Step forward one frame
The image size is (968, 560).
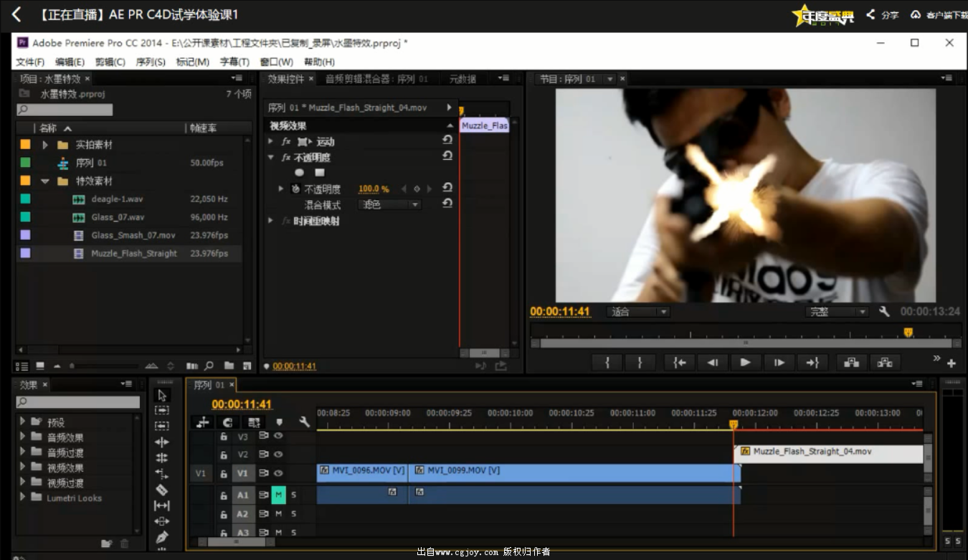[779, 363]
